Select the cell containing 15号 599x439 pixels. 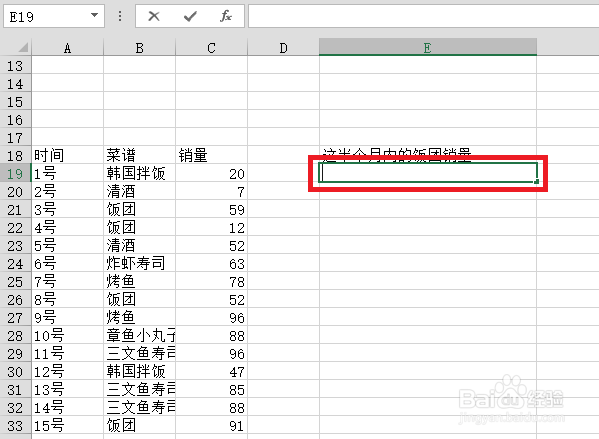tap(67, 425)
